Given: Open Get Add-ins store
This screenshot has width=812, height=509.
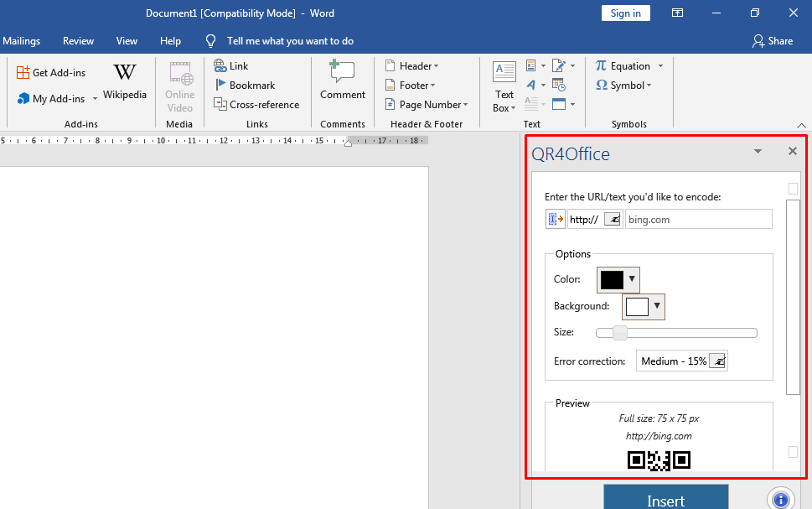Looking at the screenshot, I should [x=51, y=73].
